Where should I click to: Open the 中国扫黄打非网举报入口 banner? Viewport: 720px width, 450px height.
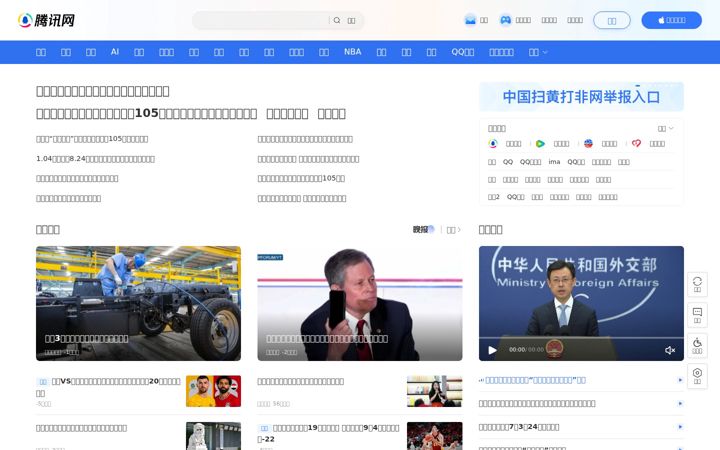581,96
